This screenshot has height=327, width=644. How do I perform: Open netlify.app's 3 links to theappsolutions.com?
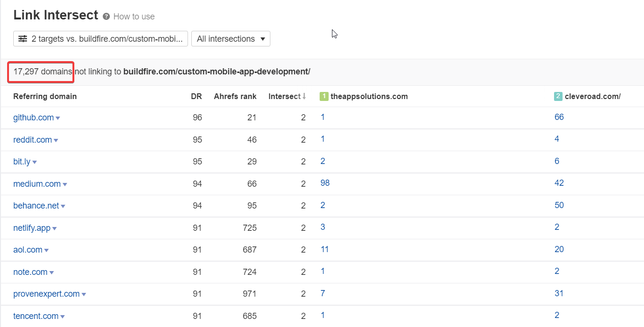pos(322,227)
